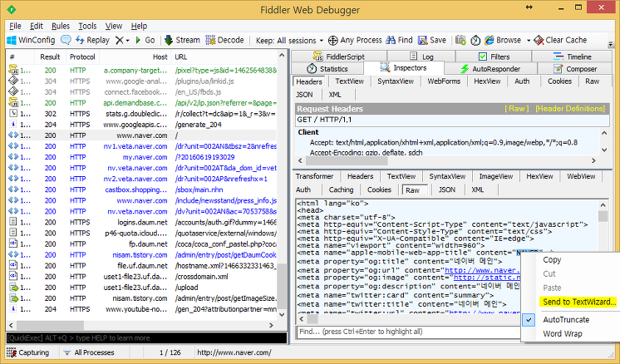The width and height of the screenshot is (620, 364).
Task: Click the Remove X icon
Action: [x=119, y=41]
